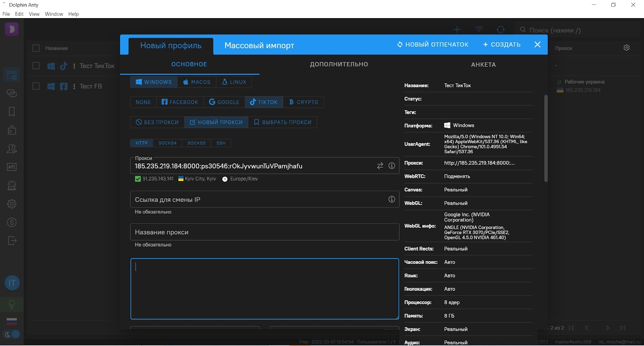Open three-dot menu for Тест FB
This screenshot has width=644, height=346.
tap(74, 86)
